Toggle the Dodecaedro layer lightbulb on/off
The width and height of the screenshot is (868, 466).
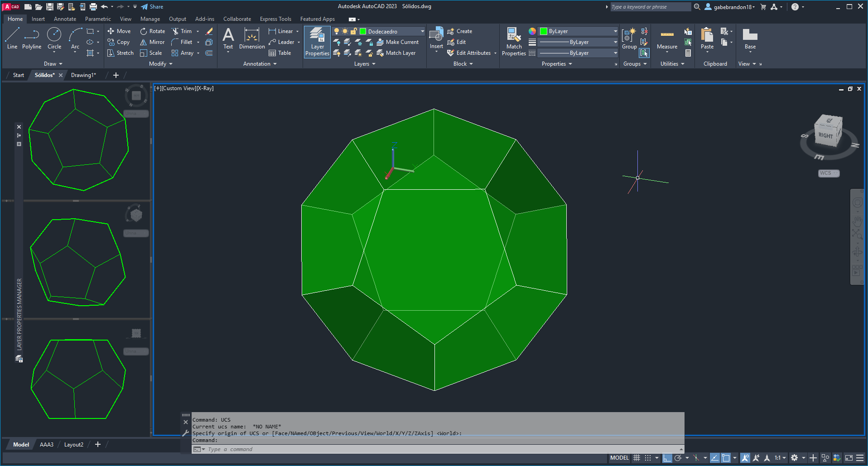[337, 31]
